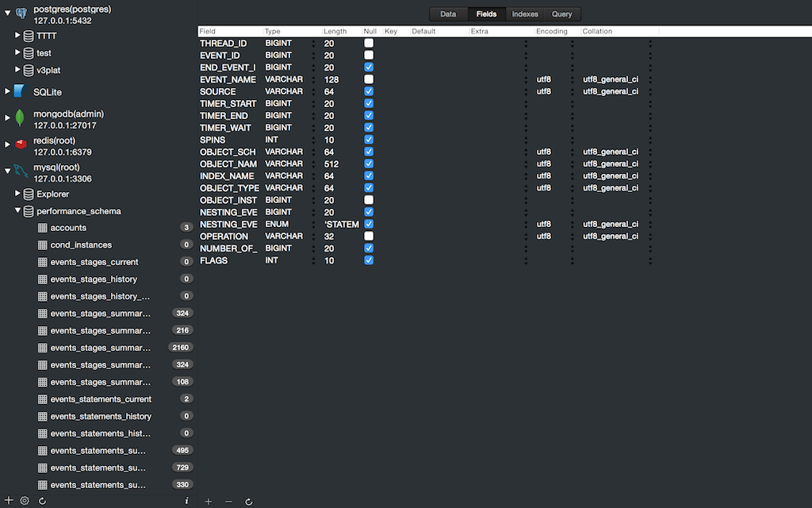Toggle Null checkbox for OPERATION row
This screenshot has width=812, height=508.
(369, 236)
